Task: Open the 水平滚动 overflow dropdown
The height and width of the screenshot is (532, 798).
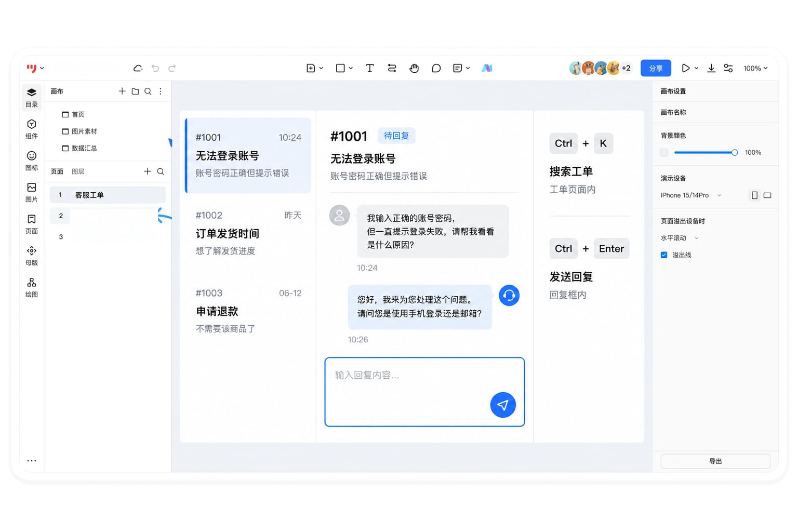Action: coord(680,238)
